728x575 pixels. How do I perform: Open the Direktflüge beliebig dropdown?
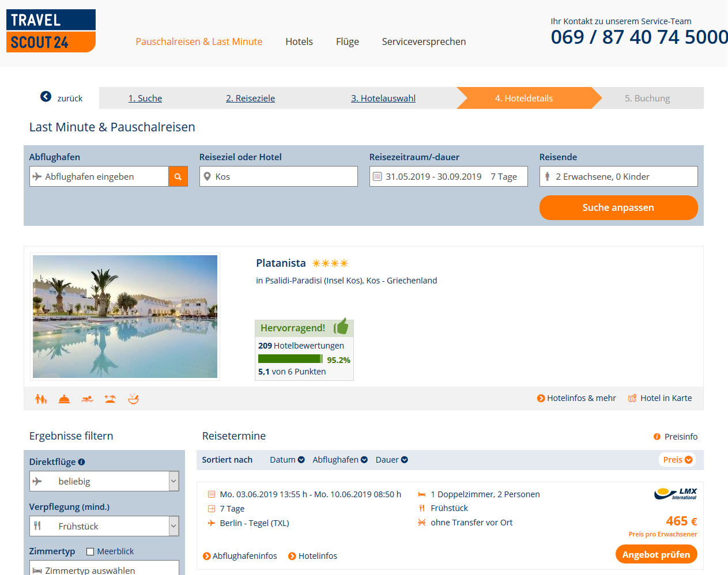tap(104, 481)
